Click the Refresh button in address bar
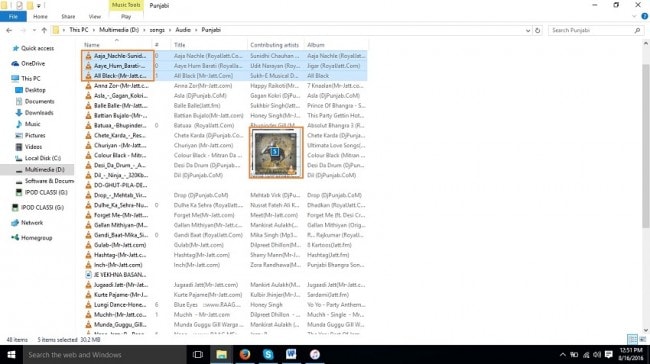 (x=537, y=30)
